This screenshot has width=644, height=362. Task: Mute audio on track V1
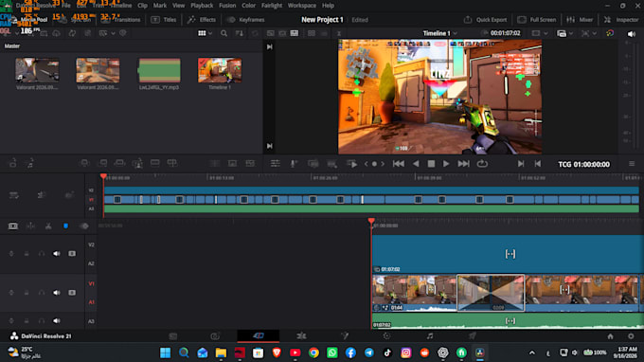56,293
